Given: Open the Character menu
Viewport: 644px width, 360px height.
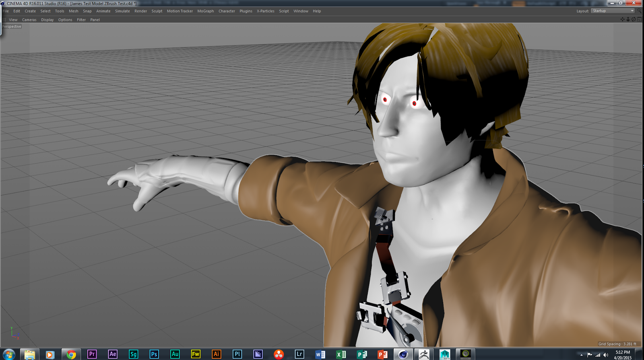Looking at the screenshot, I should click(227, 11).
